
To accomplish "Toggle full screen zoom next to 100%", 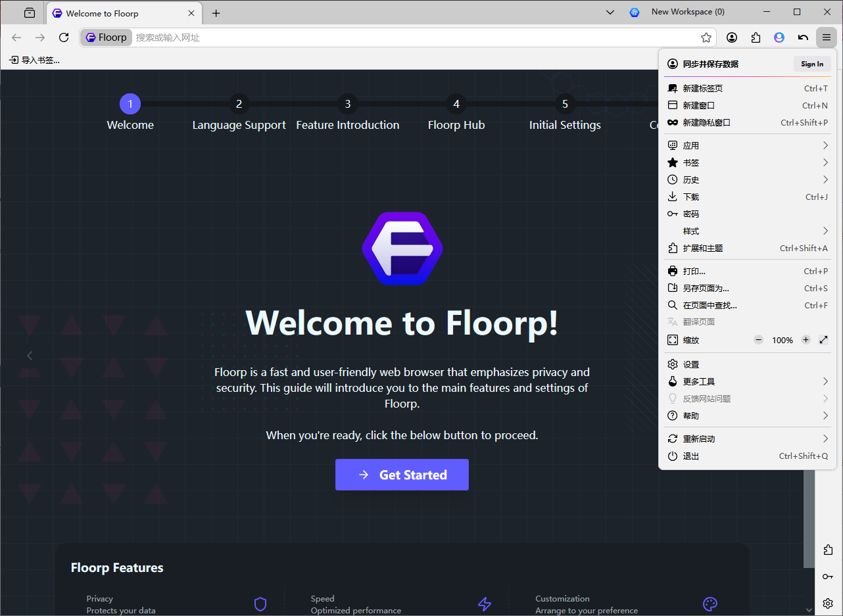I will point(823,340).
